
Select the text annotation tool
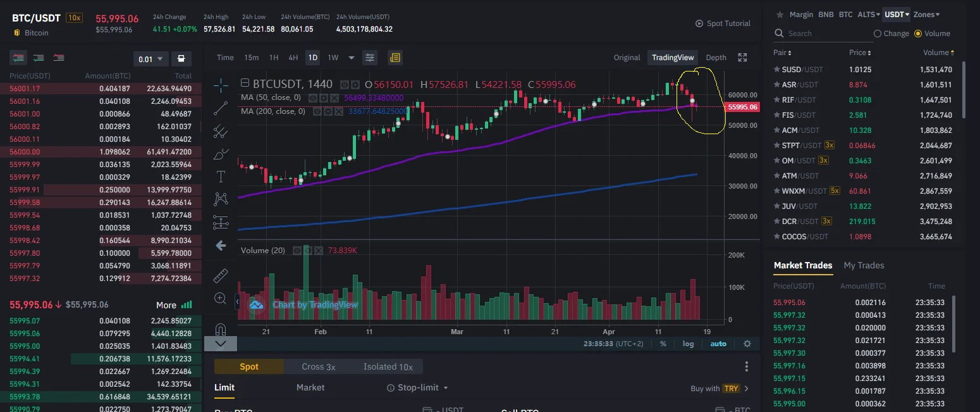click(x=221, y=176)
